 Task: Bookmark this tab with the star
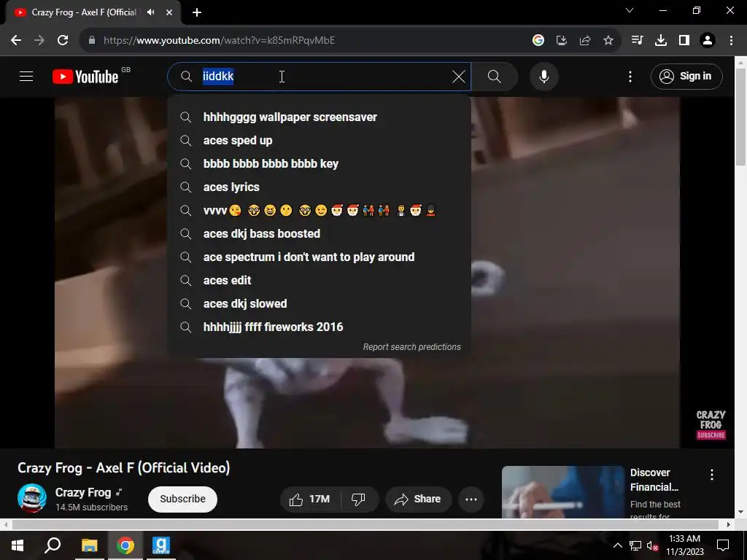tap(608, 41)
